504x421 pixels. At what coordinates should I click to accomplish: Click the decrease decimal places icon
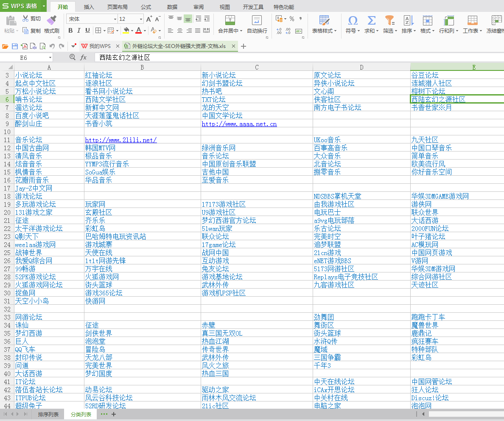click(288, 31)
